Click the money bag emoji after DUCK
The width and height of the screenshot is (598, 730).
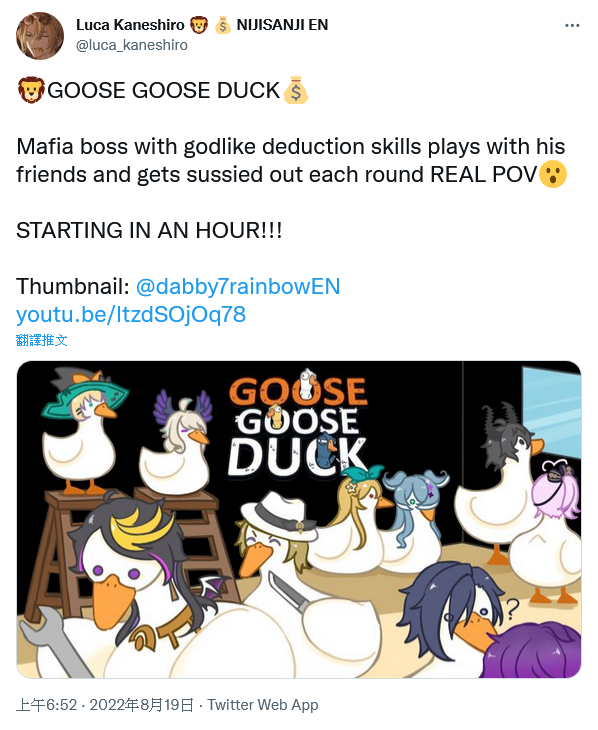296,90
